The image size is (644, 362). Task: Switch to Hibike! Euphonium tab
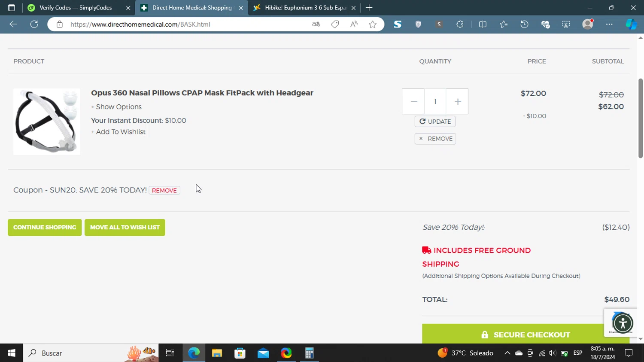coord(305,8)
